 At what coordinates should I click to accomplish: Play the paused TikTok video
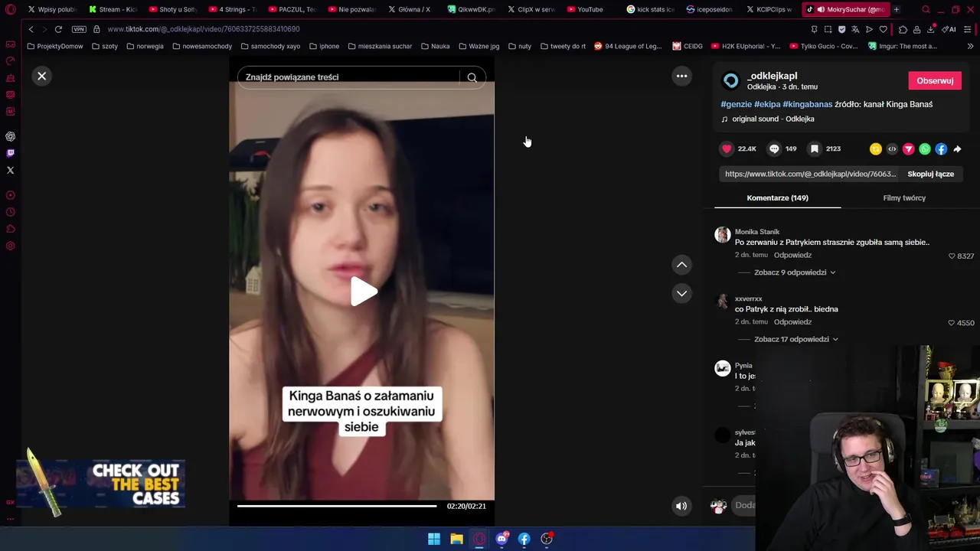[363, 292]
